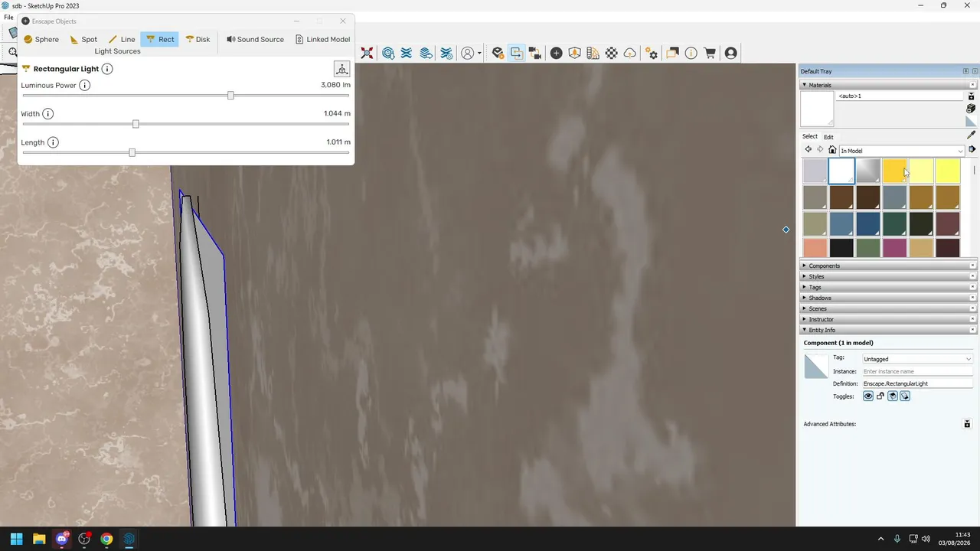Image resolution: width=980 pixels, height=551 pixels.
Task: Click the Length slider handle
Action: coord(132,152)
